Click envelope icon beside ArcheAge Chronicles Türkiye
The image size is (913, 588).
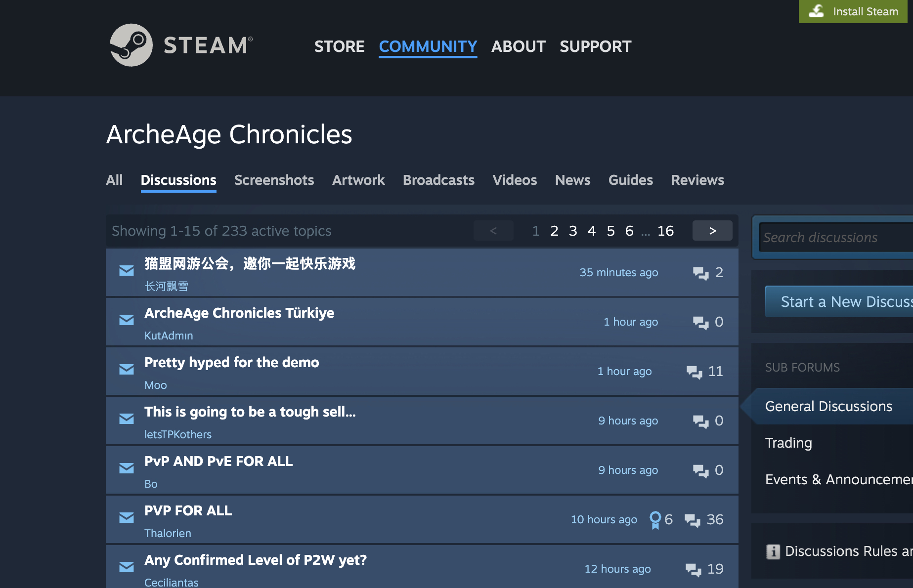coord(127,320)
